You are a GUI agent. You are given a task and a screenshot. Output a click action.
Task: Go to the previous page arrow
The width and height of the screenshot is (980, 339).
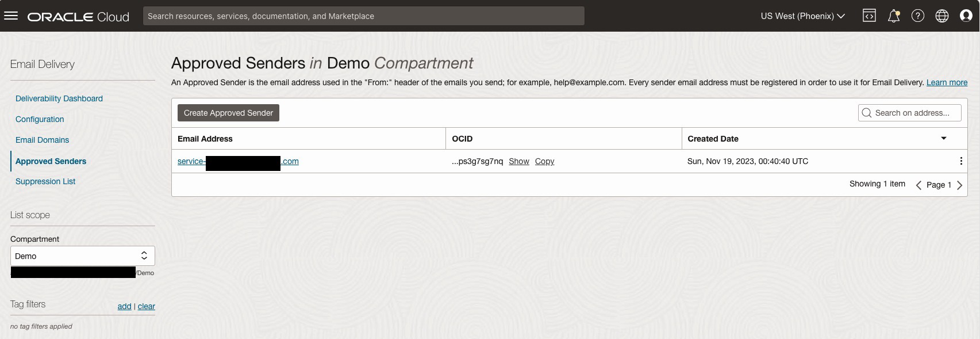point(918,185)
